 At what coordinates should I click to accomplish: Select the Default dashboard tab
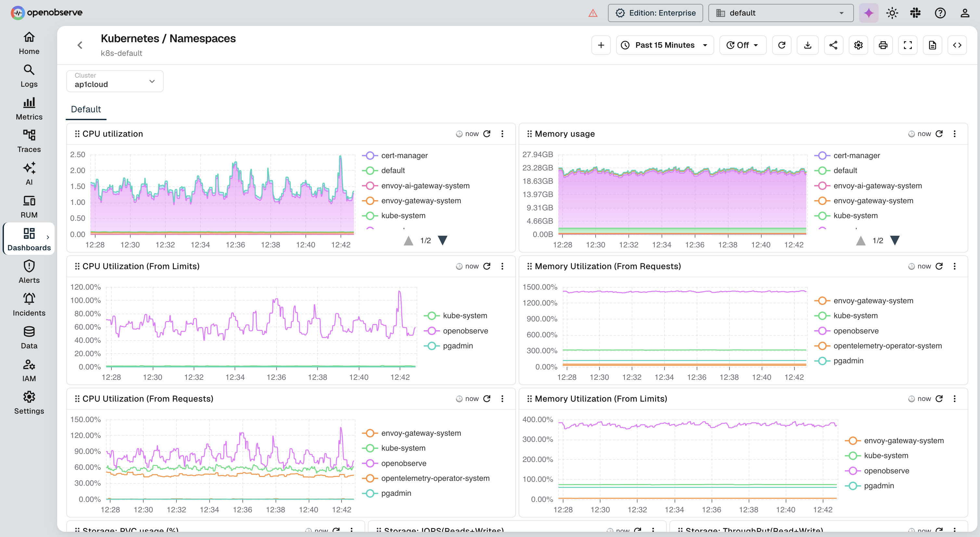tap(86, 109)
